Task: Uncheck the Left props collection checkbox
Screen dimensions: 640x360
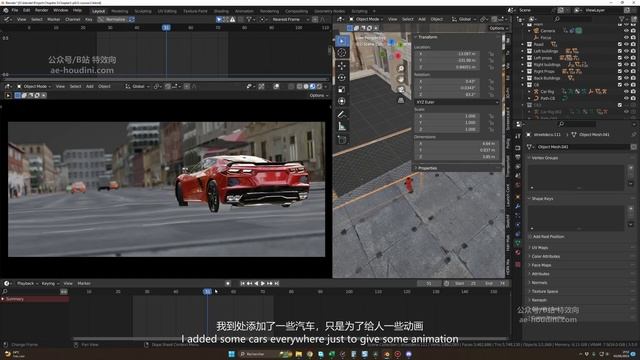Action: [x=620, y=58]
